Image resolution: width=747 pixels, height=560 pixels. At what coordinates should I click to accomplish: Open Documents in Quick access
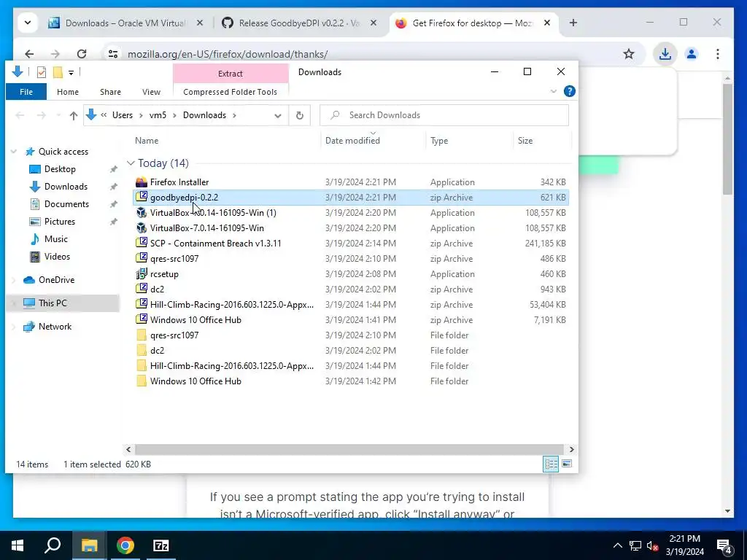point(66,204)
